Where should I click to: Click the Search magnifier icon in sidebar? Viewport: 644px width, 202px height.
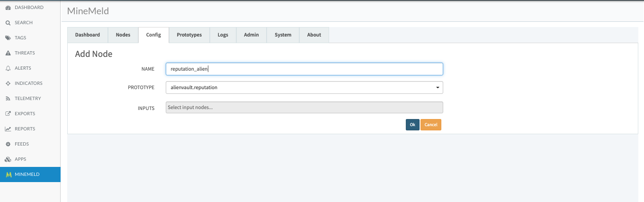pyautogui.click(x=8, y=23)
